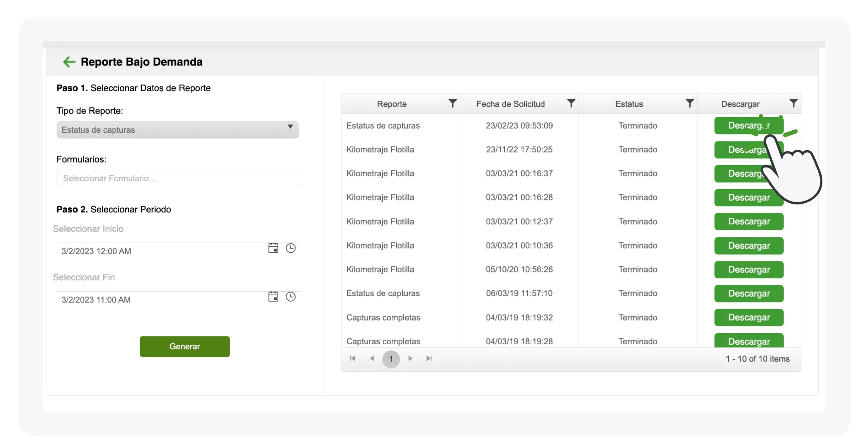This screenshot has height=448, width=868.
Task: Open time picker for Seleccionar Inicio
Action: tap(291, 248)
